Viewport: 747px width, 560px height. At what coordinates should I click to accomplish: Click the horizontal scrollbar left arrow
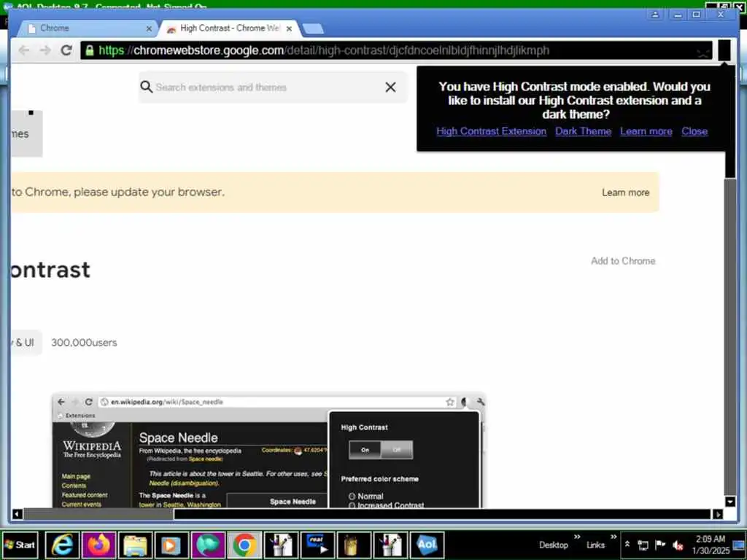17,514
